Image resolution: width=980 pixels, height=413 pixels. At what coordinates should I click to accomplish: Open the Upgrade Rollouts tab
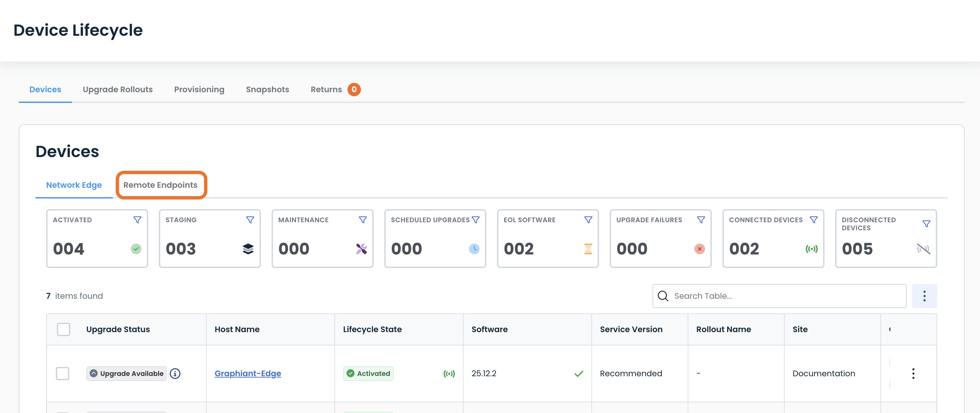point(117,90)
